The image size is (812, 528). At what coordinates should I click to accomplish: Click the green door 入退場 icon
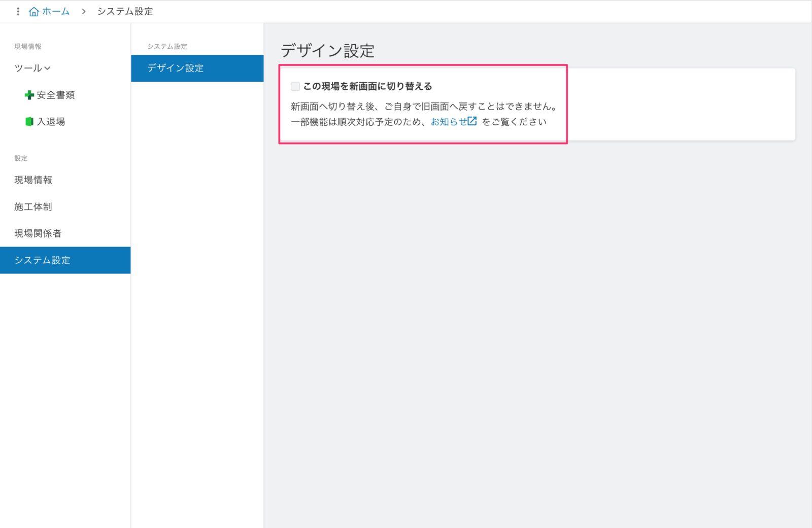[x=29, y=122]
